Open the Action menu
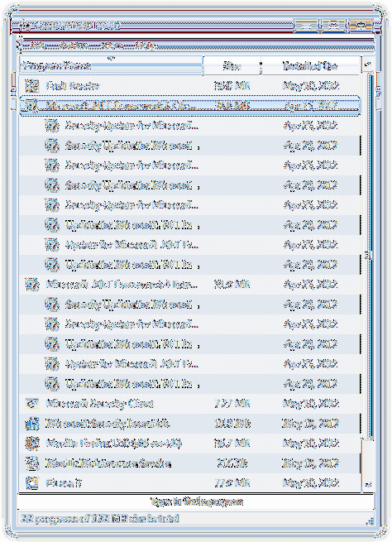 (x=73, y=45)
